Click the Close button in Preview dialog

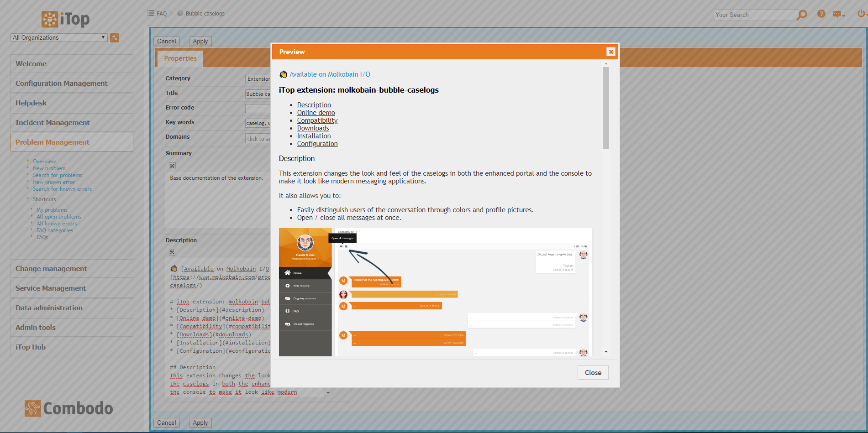click(x=593, y=372)
